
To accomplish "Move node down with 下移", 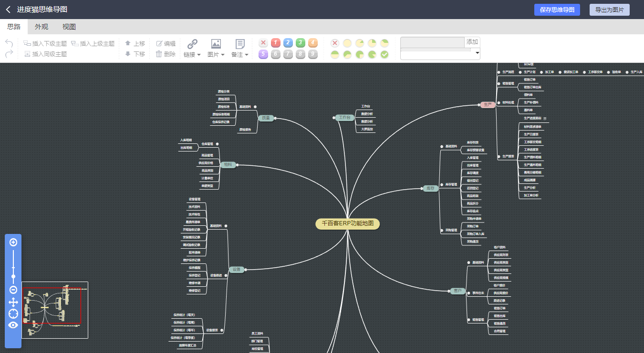I will tap(135, 54).
